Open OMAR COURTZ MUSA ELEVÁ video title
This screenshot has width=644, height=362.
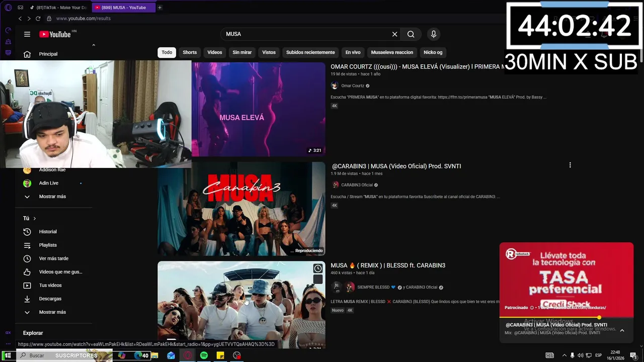(x=418, y=66)
